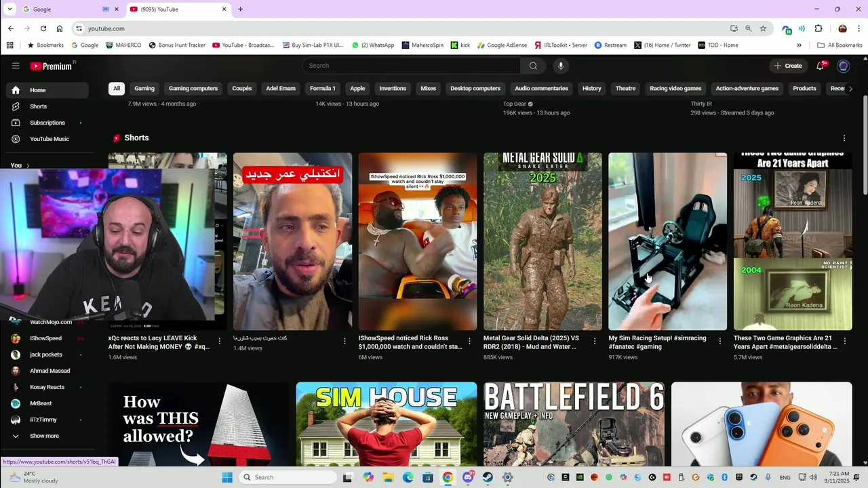The image size is (868, 488).
Task: Open the Top Gear channel link
Action: point(515,104)
